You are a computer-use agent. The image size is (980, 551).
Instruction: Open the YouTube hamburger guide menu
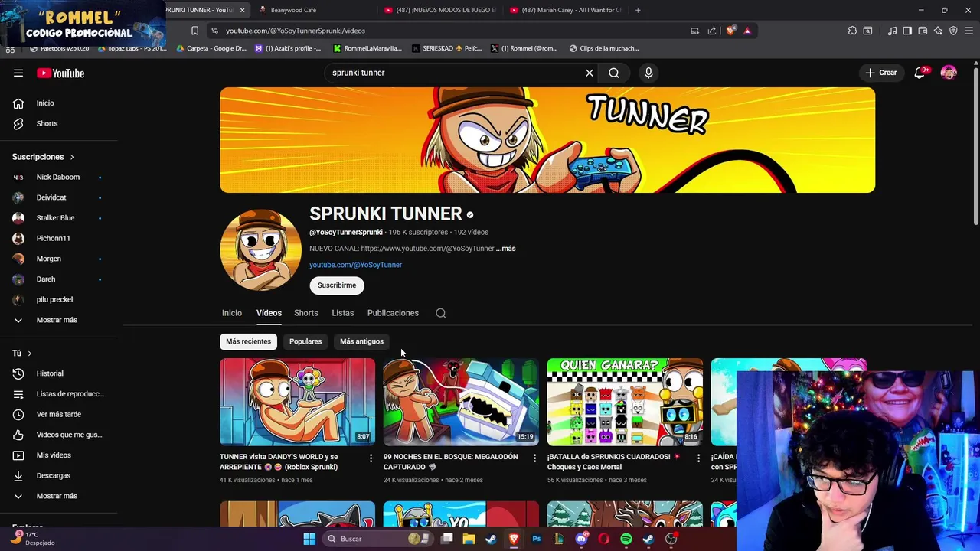(x=18, y=73)
